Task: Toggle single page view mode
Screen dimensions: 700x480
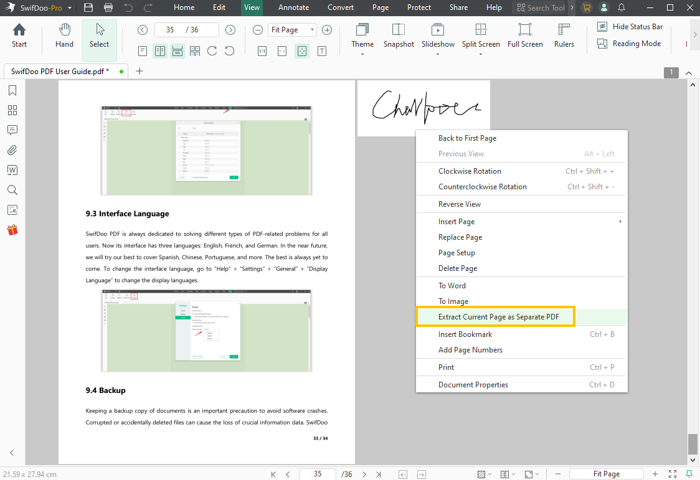Action: coord(142,51)
